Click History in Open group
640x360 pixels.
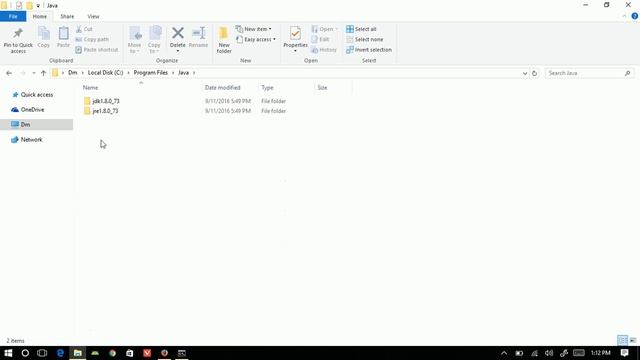coord(324,49)
